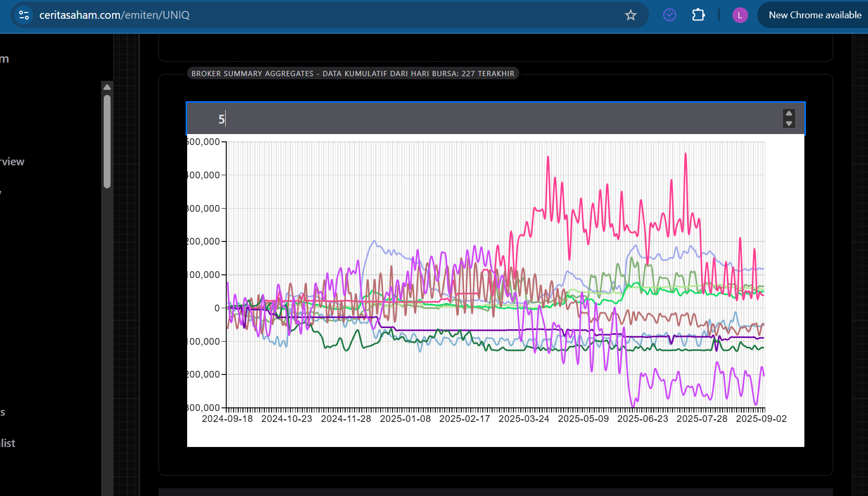
Task: Click the address bar URL ceritasaham.com/emiten/UNIQ
Action: coord(114,15)
